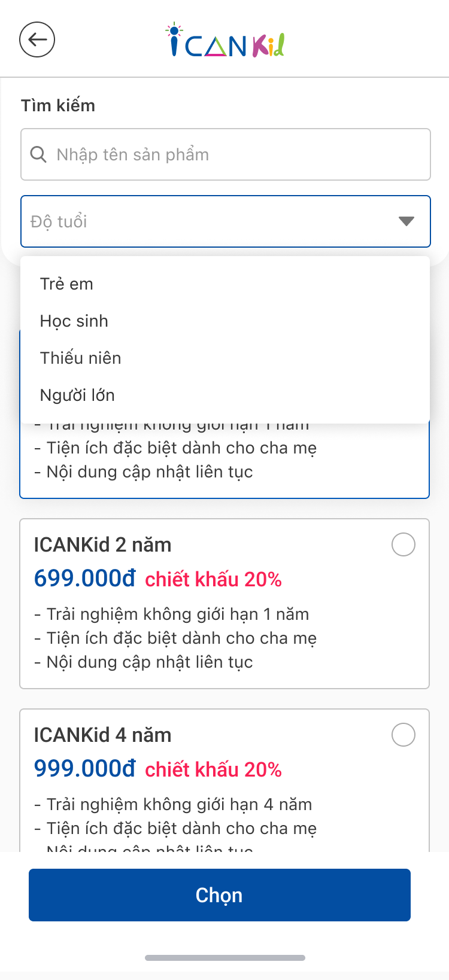The image size is (449, 980).
Task: Tap the ICANKid 4 năm card title
Action: [x=103, y=735]
